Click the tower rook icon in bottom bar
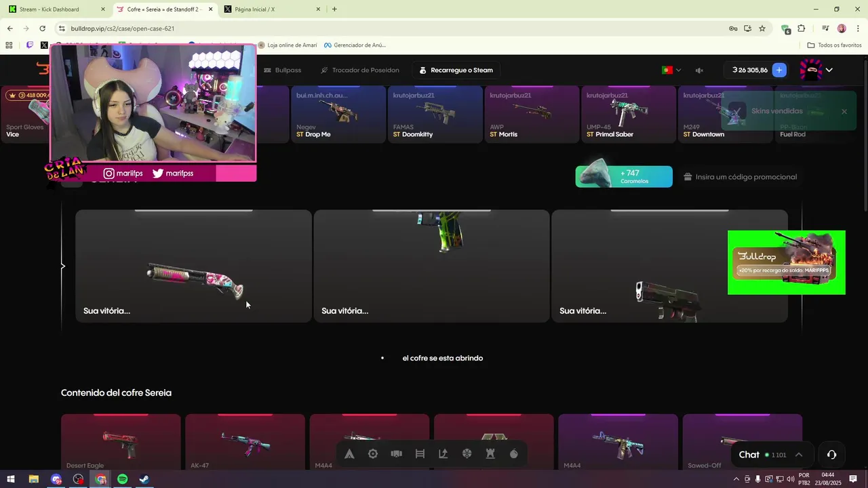Image resolution: width=868 pixels, height=488 pixels. pyautogui.click(x=490, y=454)
